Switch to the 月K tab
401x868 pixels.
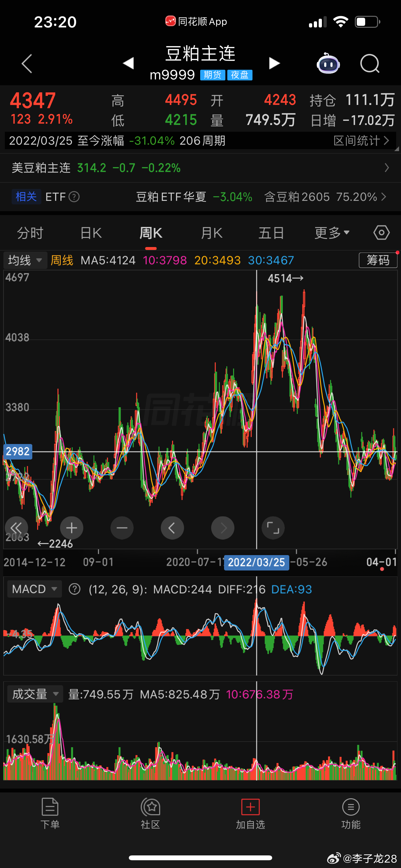click(x=211, y=233)
